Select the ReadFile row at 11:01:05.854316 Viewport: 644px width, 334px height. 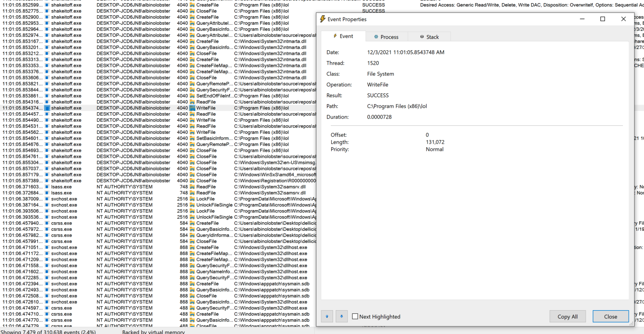click(x=158, y=102)
